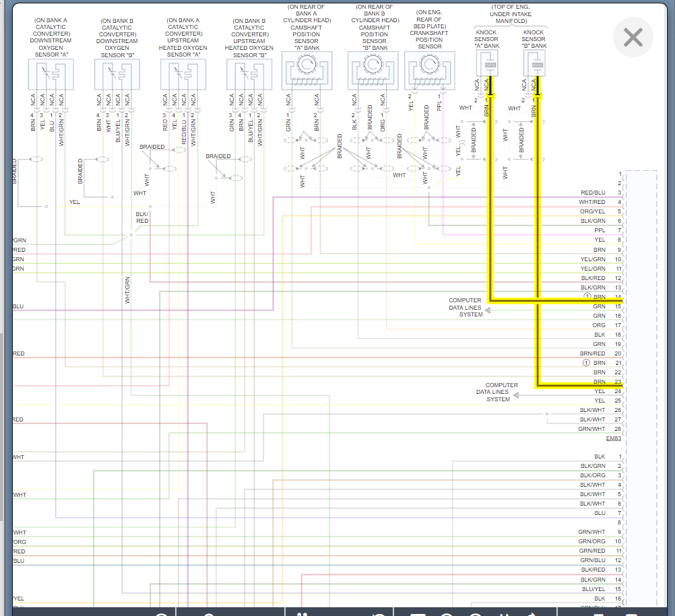Image resolution: width=675 pixels, height=616 pixels.
Task: Click the Knock Sensor "B" Bank symbol
Action: (x=534, y=63)
